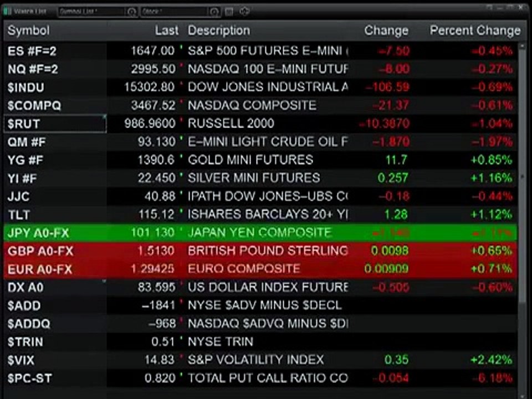The image size is (532, 399).
Task: Click the last value -1841 for $ADD
Action: (x=158, y=305)
